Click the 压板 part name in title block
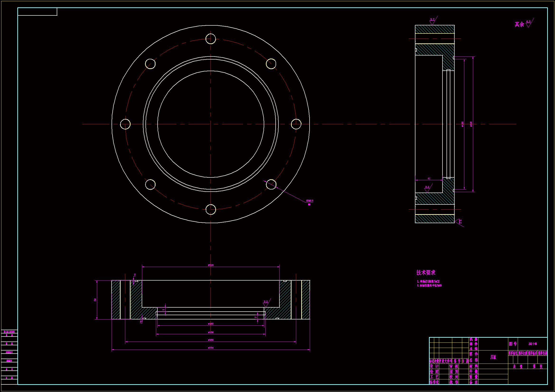 (493, 357)
